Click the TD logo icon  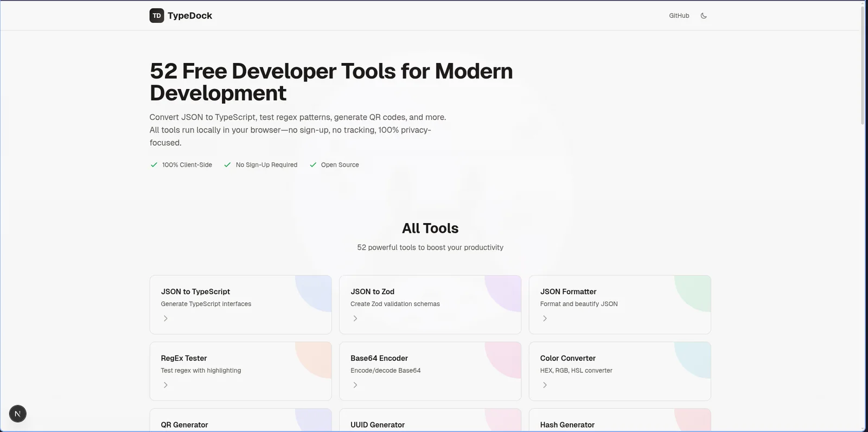pos(156,16)
